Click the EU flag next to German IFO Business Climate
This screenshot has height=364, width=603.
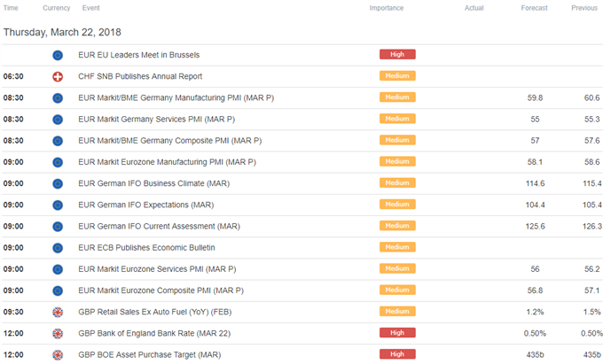coord(58,184)
